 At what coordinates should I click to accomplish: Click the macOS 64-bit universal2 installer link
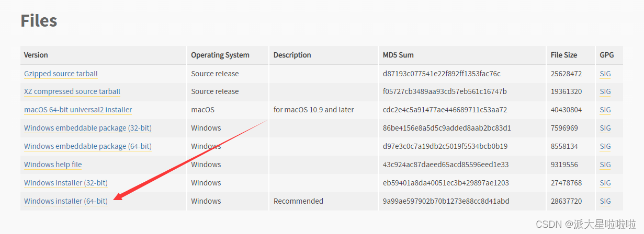(78, 110)
